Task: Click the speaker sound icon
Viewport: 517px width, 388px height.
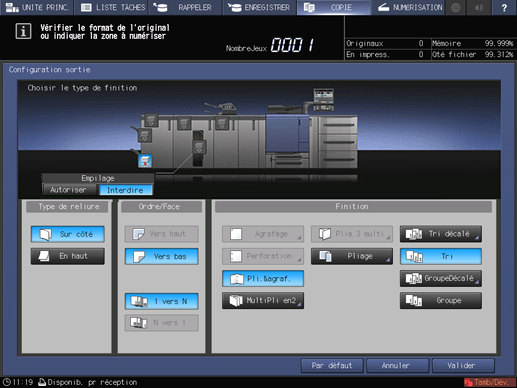Action: point(479,7)
